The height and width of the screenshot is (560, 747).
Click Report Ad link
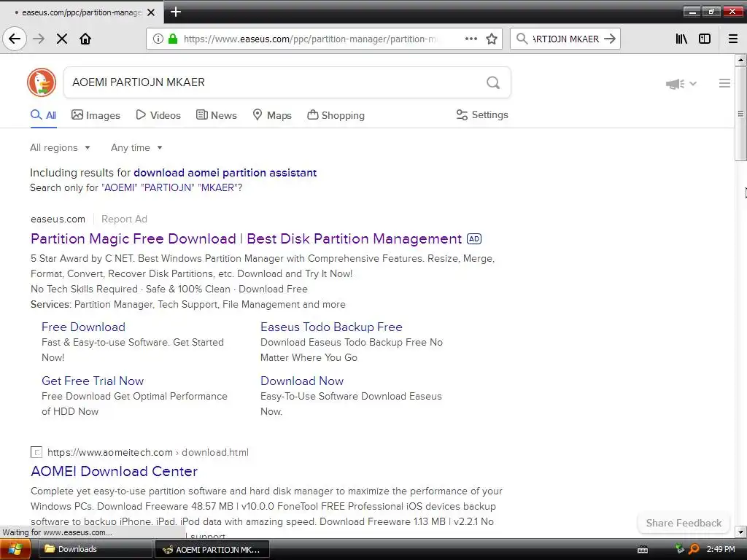(124, 219)
